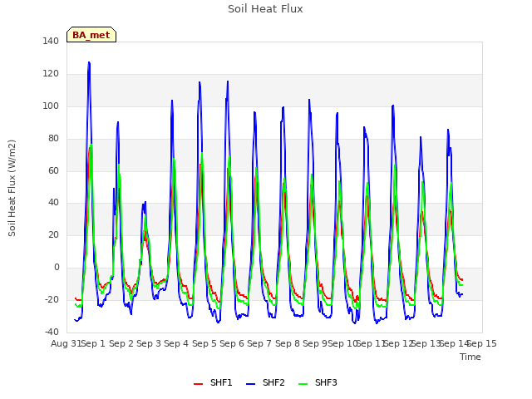The image size is (532, 399).
Task: Click the 100 y-axis tick label
Action: pos(51,106)
